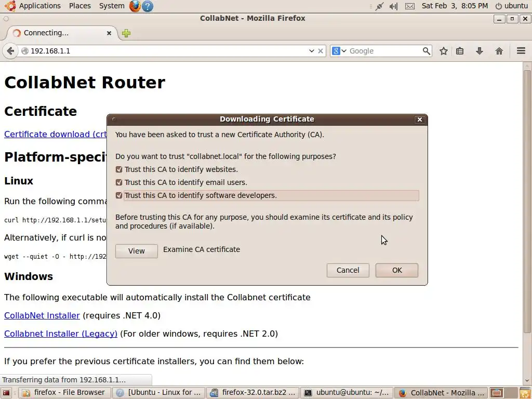Click the View certificate button
532x399 pixels.
[137, 251]
